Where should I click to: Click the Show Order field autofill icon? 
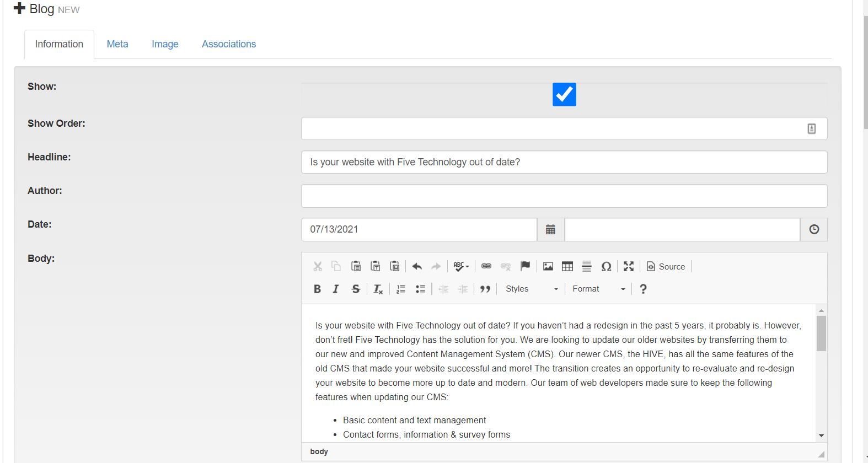(x=812, y=128)
